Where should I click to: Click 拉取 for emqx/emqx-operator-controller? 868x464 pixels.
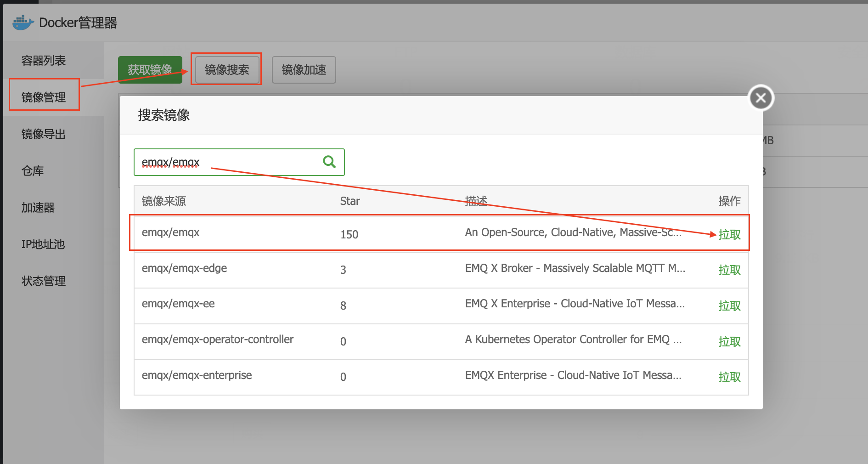[729, 341]
